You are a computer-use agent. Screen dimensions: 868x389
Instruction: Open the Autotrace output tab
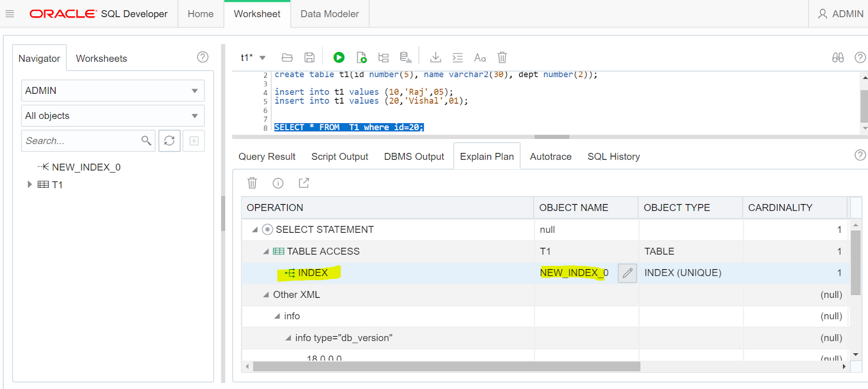[551, 157]
